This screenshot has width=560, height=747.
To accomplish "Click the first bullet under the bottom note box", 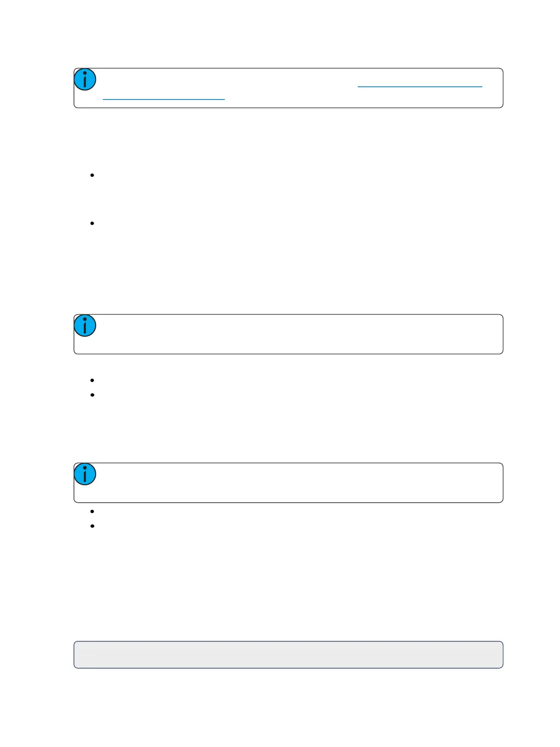I will [92, 511].
